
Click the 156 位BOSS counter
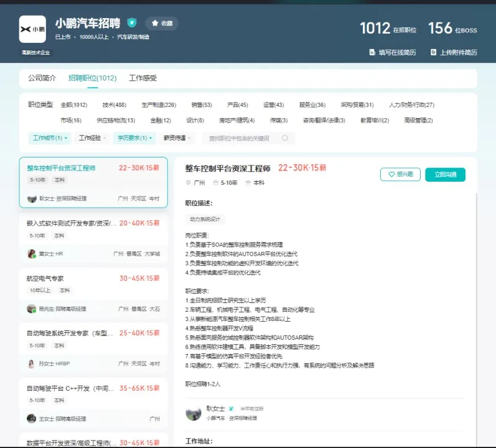(452, 29)
